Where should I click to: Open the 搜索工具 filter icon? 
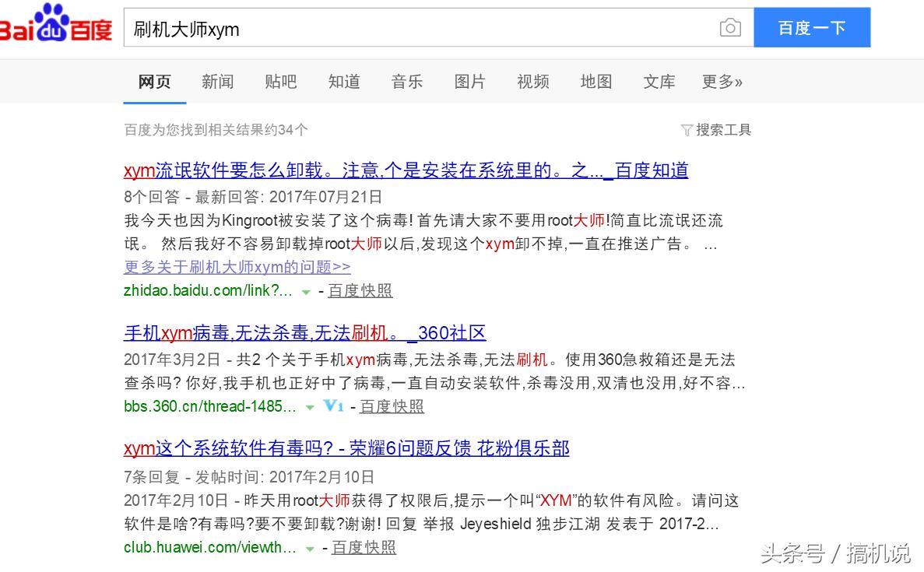687,130
